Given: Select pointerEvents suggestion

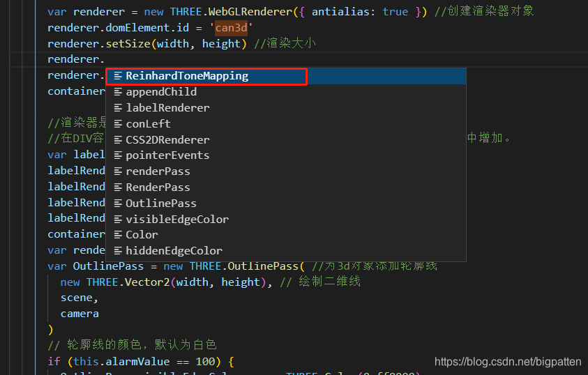Looking at the screenshot, I should point(286,155).
